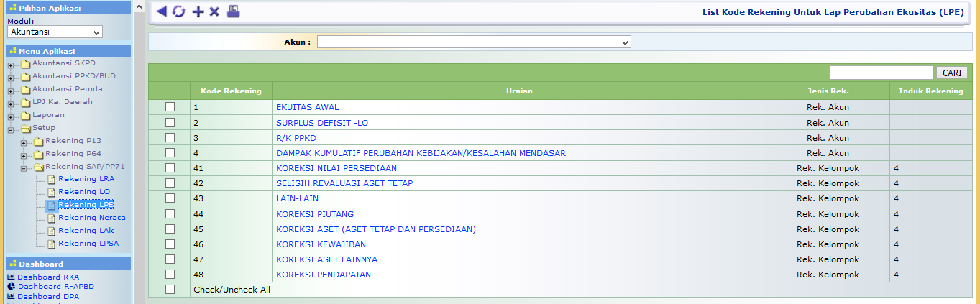980x304 pixels.
Task: Select Rekening LPSA in menu tree
Action: (x=88, y=244)
